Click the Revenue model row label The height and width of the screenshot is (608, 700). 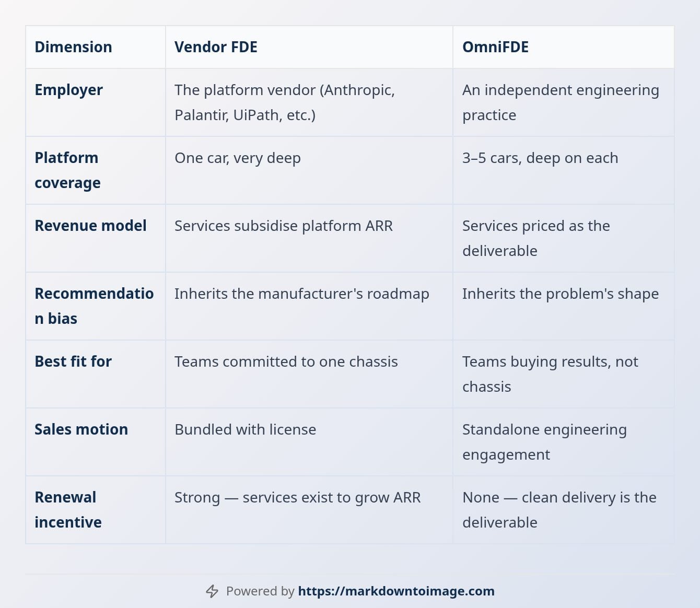click(90, 226)
